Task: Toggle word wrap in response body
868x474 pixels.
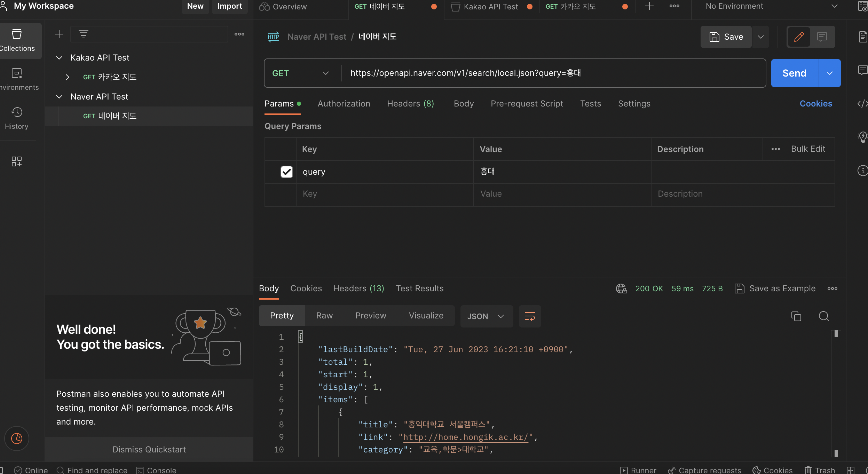Action: click(530, 316)
